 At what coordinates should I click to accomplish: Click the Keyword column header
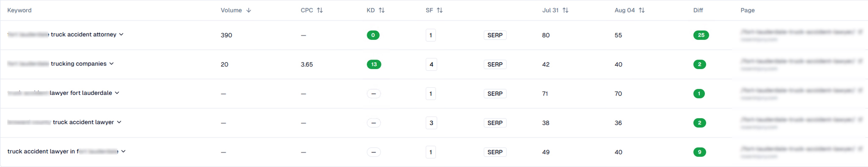pos(19,10)
